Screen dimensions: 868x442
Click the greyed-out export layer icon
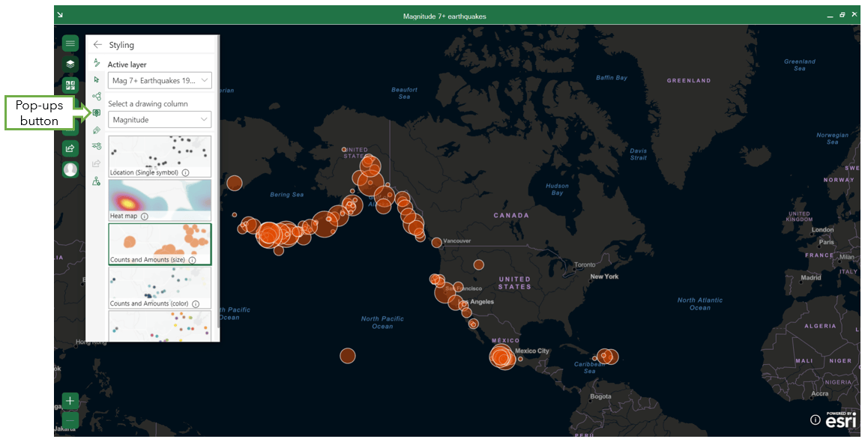coord(97,164)
